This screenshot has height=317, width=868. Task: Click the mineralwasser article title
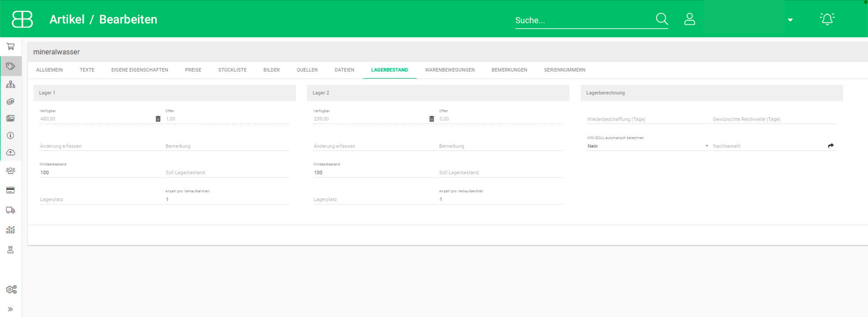tap(56, 52)
